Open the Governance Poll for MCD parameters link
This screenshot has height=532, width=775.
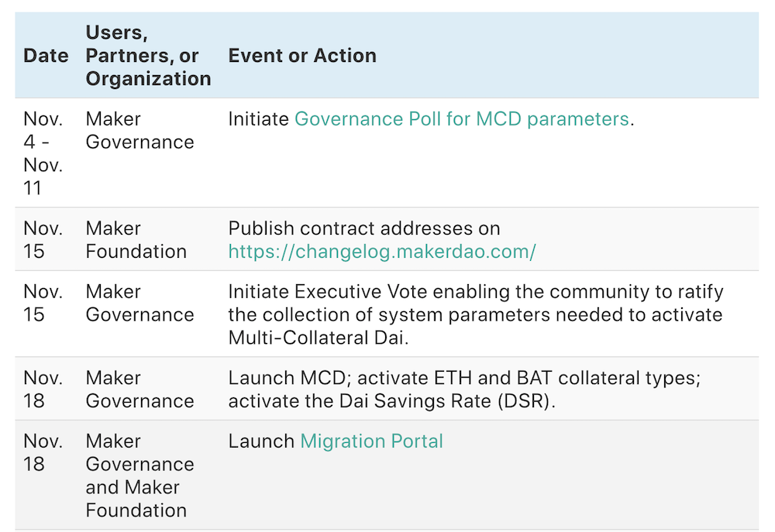pos(461,119)
